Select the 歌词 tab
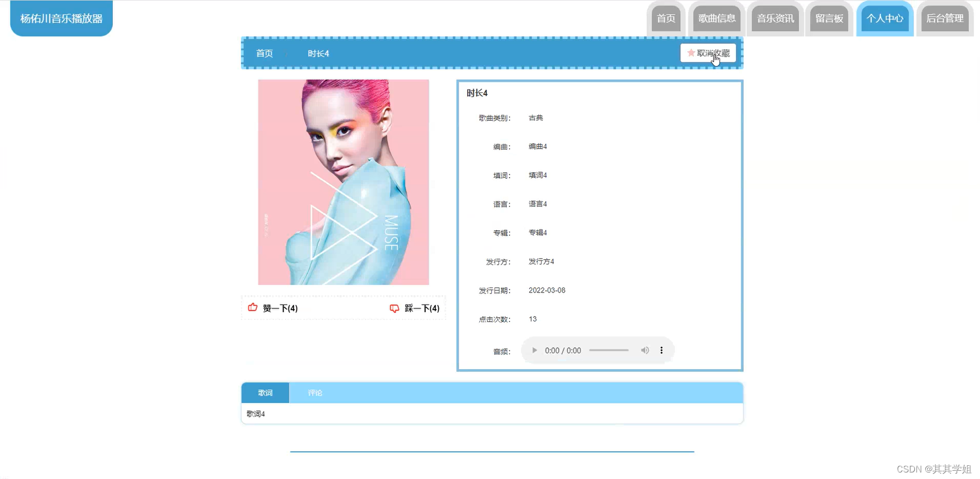980x479 pixels. (265, 393)
